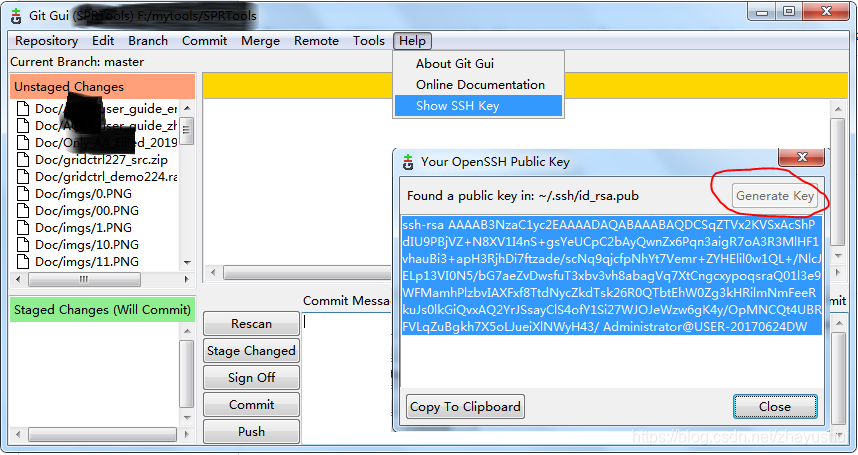858x455 pixels.
Task: Click Git Gui icon in main title bar
Action: pyautogui.click(x=16, y=16)
